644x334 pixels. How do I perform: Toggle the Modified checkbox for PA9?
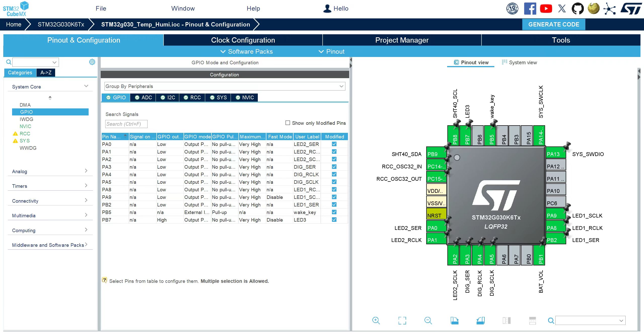point(334,197)
